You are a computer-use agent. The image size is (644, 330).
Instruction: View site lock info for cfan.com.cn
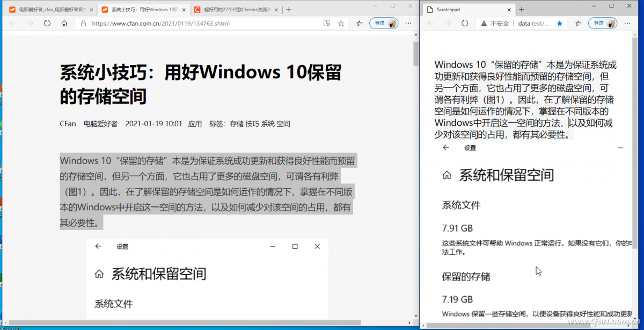coord(83,24)
